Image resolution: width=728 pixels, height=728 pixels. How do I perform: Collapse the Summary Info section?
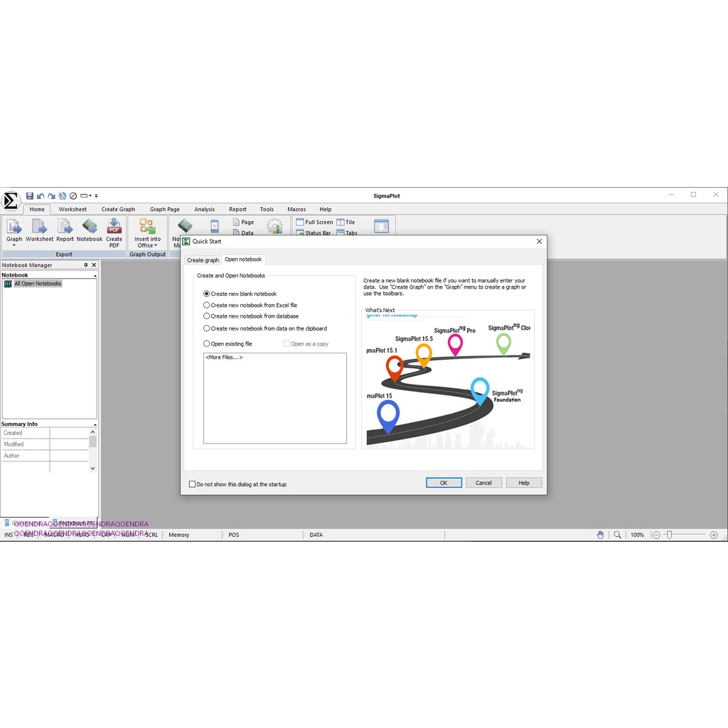click(95, 424)
